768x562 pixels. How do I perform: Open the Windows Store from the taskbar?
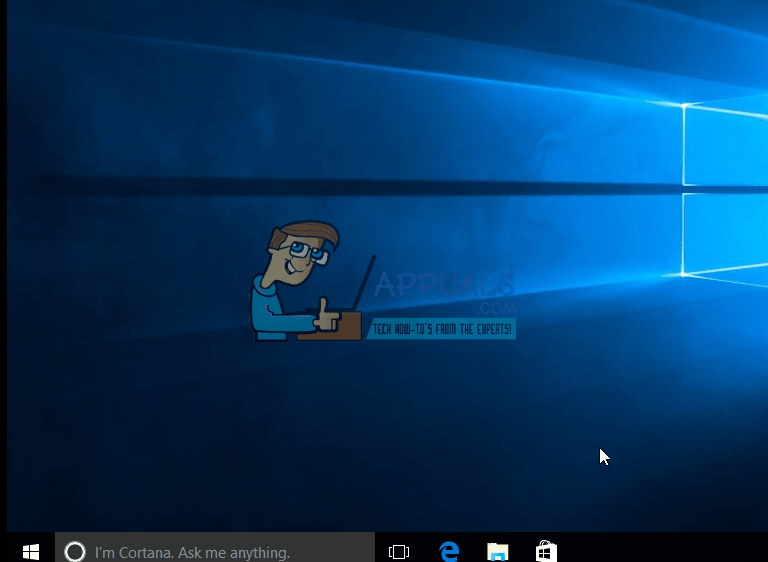[546, 551]
